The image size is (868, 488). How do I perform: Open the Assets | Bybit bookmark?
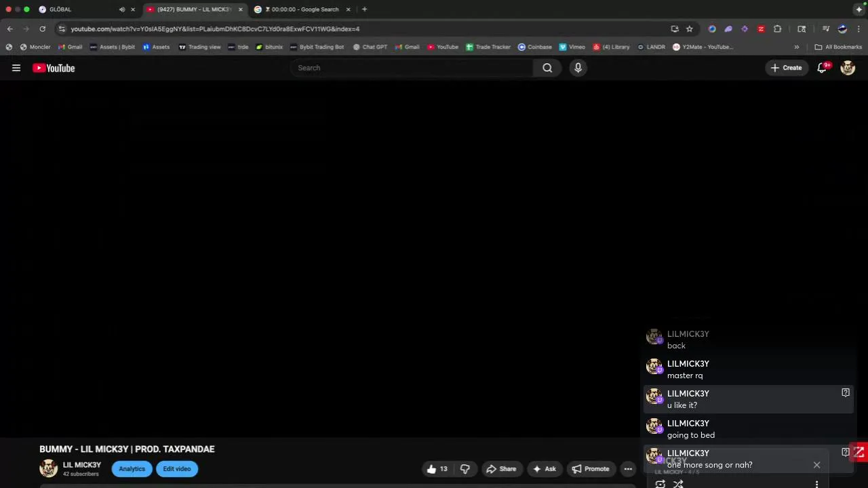tap(113, 47)
